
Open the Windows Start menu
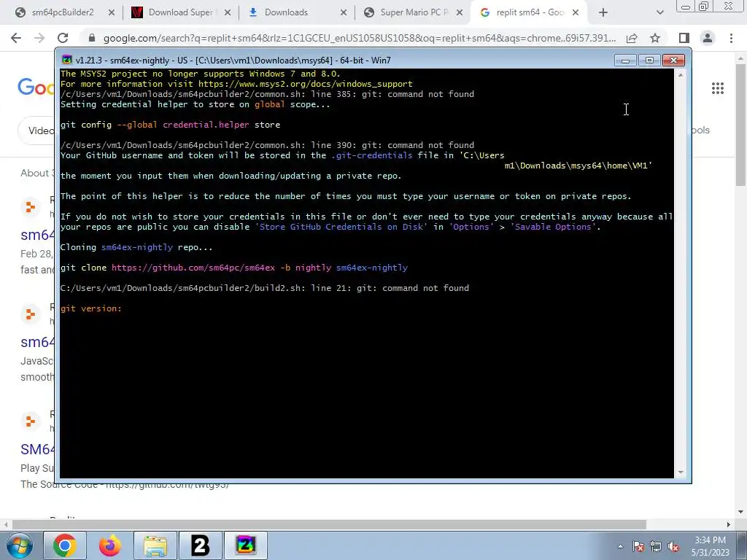pos(19,545)
